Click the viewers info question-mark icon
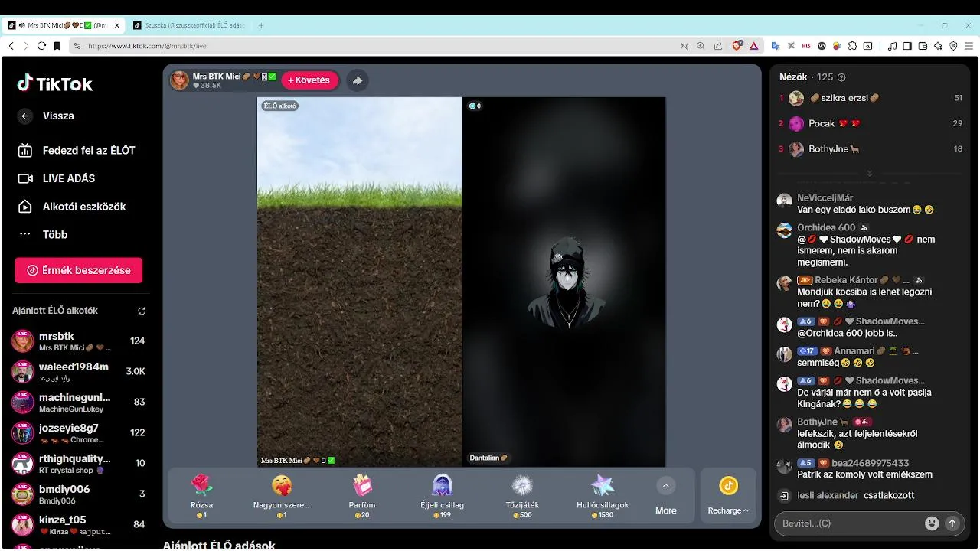Viewport: 980px width, 551px height. coord(842,77)
